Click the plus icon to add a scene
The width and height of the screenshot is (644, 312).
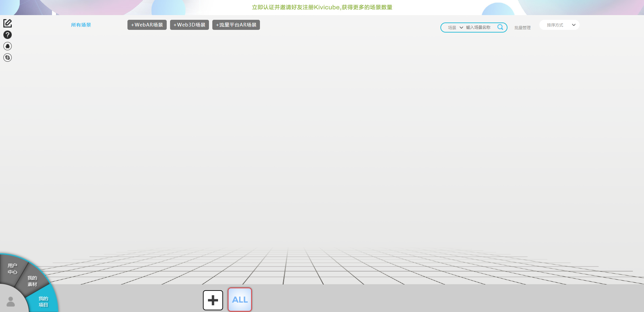[x=213, y=300]
